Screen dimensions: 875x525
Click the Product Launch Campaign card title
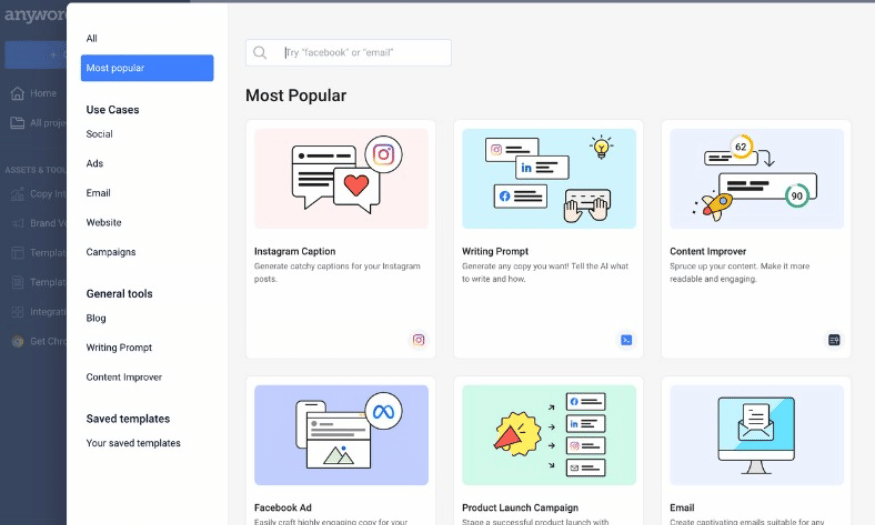click(520, 508)
